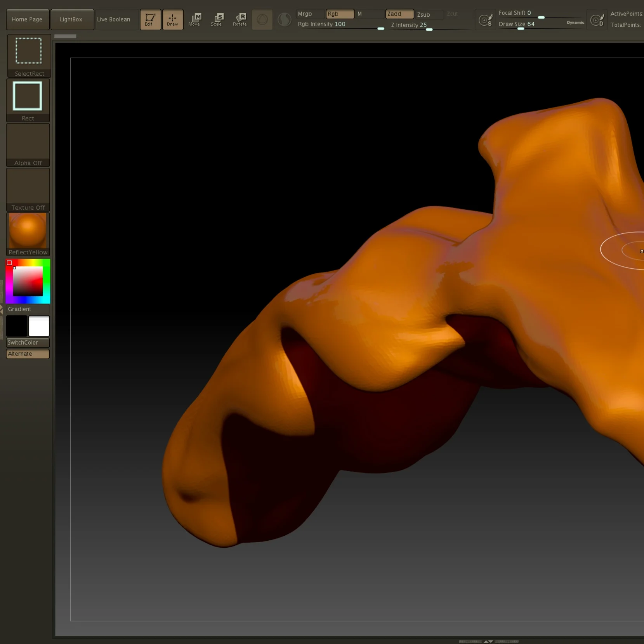This screenshot has width=644, height=644.
Task: Click the TotalPoints label
Action: click(626, 25)
